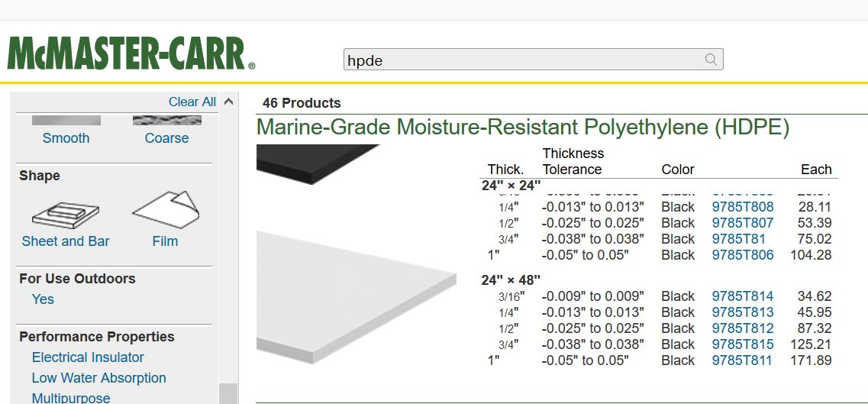This screenshot has height=404, width=868.
Task: Click price 125.21
Action: tap(811, 344)
